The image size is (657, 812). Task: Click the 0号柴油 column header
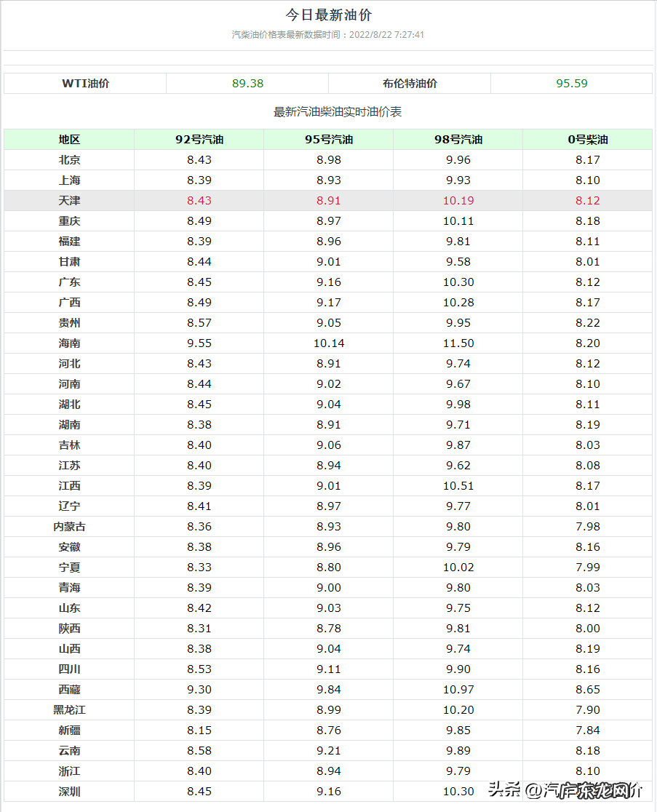point(588,140)
